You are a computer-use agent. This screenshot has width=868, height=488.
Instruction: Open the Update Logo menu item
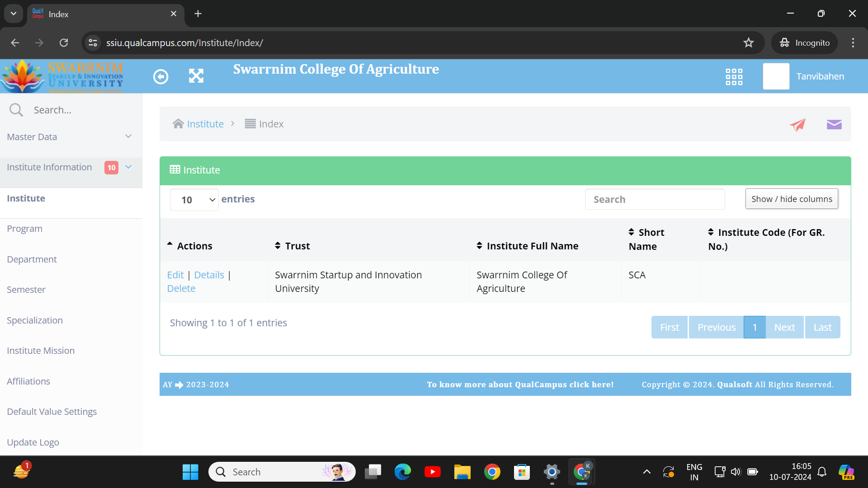[x=33, y=442]
